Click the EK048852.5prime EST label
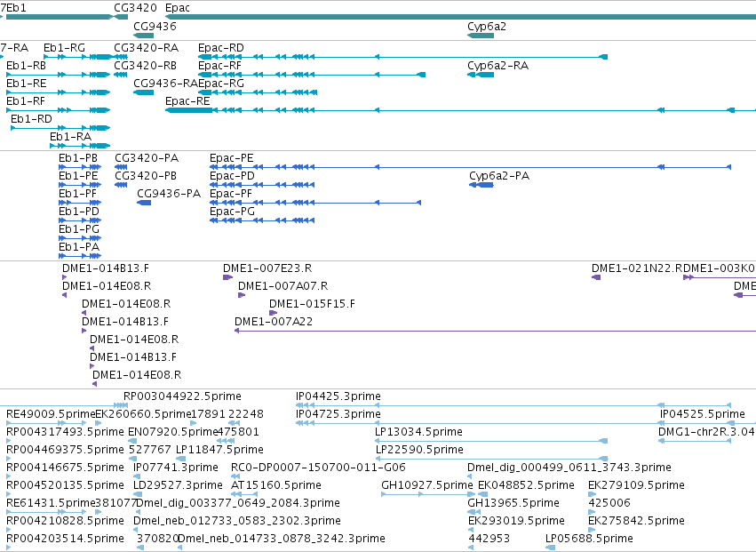The width and height of the screenshot is (756, 552). click(x=526, y=486)
